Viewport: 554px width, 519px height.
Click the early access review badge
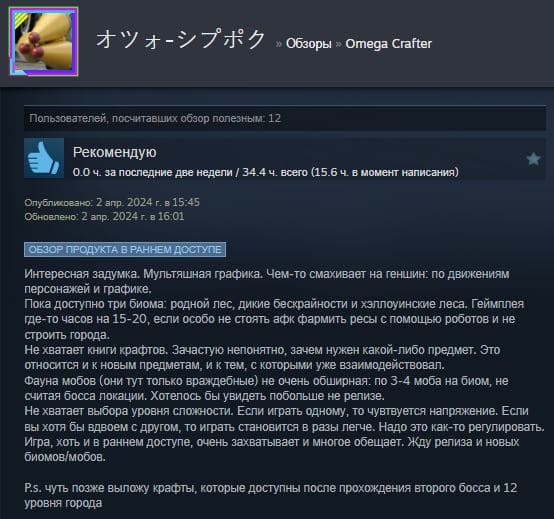(x=125, y=249)
